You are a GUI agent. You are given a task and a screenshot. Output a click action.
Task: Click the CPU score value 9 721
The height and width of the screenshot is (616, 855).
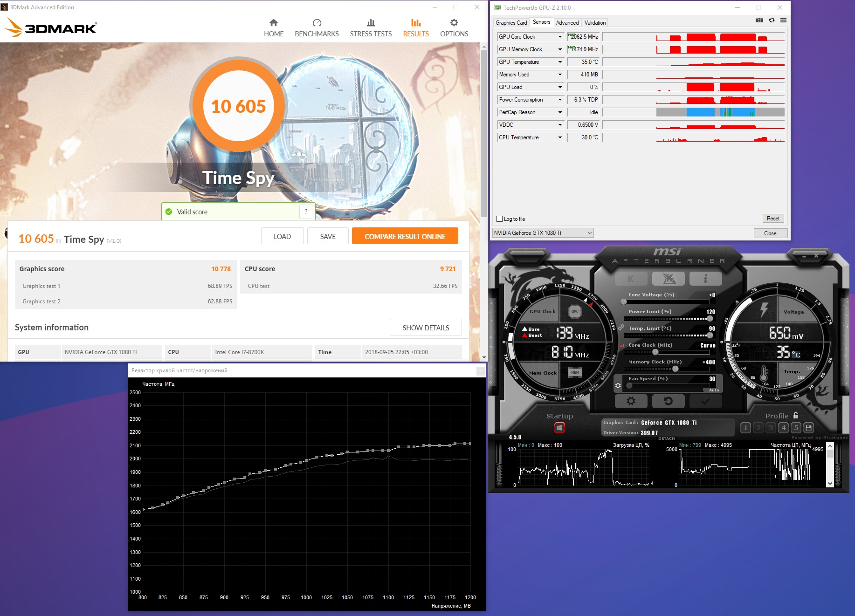[448, 269]
